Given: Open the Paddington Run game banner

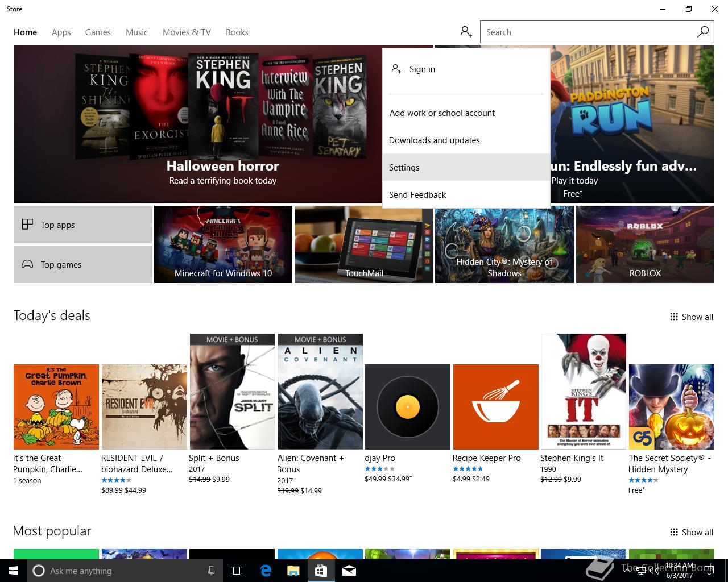Looking at the screenshot, I should pyautogui.click(x=632, y=124).
